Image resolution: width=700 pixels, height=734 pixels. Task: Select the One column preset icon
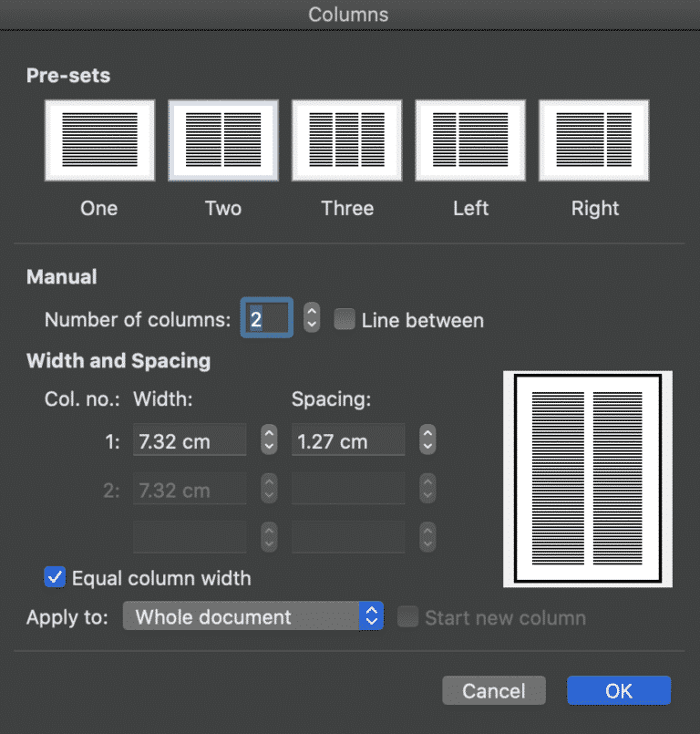tap(99, 140)
